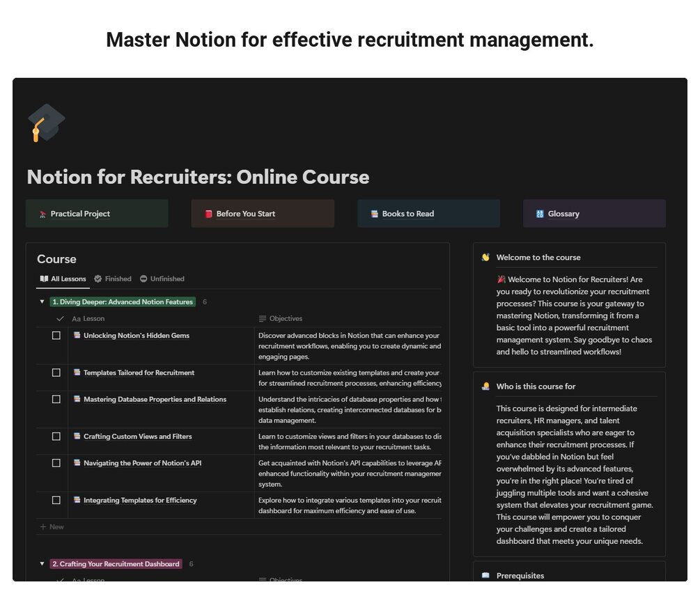The height and width of the screenshot is (594, 700).
Task: Tick the Crafting Custom Views and Filters checkbox
Action: click(x=56, y=436)
